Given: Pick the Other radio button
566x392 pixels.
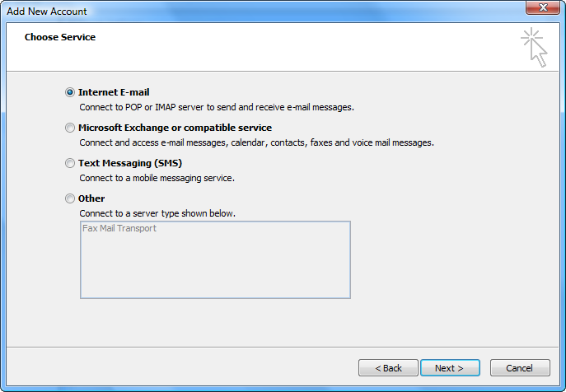Looking at the screenshot, I should [x=70, y=199].
